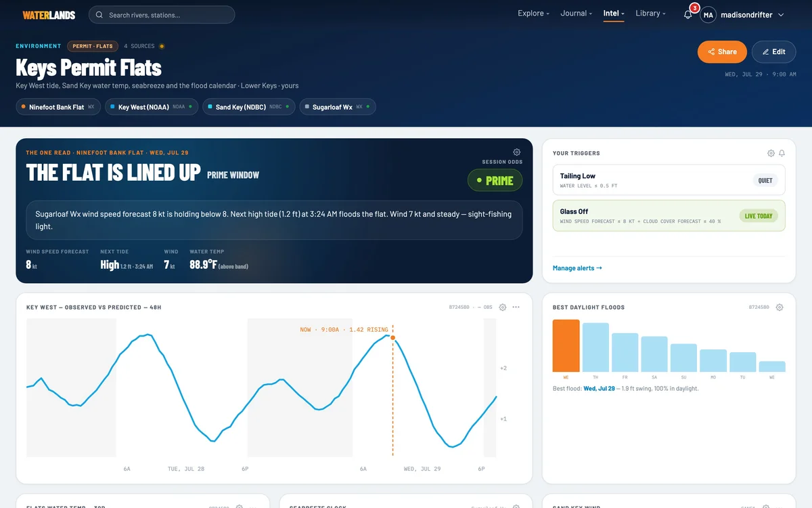Click the Quiet status badge
The width and height of the screenshot is (812, 508).
point(765,180)
